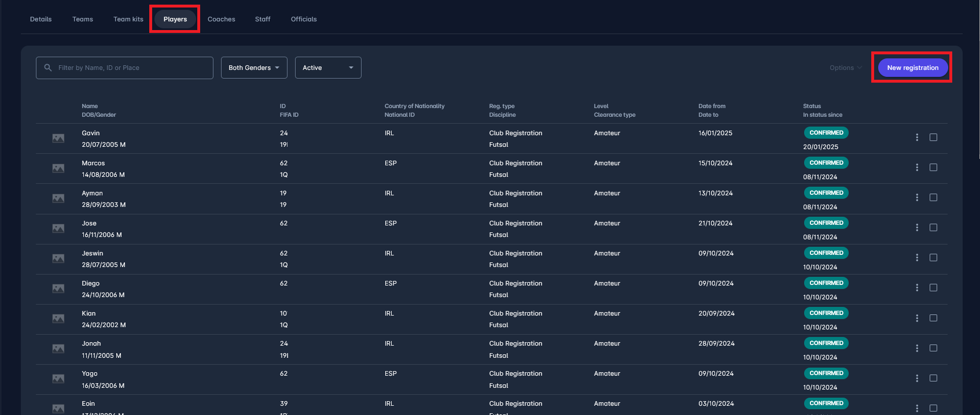Screen dimensions: 980x415
Task: Check the box in Yago's row
Action: point(933,378)
